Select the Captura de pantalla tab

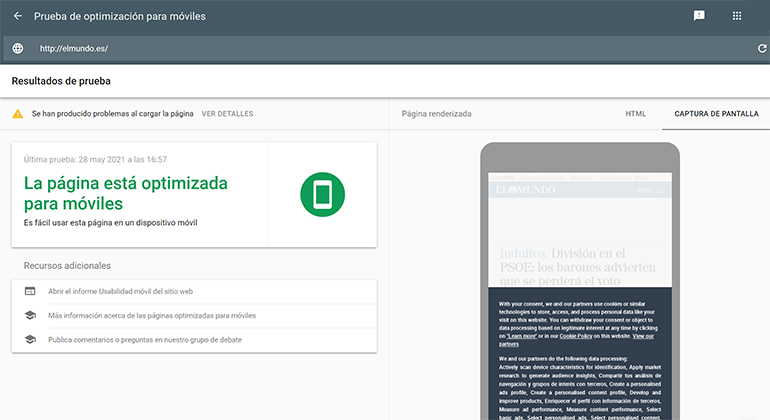pyautogui.click(x=716, y=114)
